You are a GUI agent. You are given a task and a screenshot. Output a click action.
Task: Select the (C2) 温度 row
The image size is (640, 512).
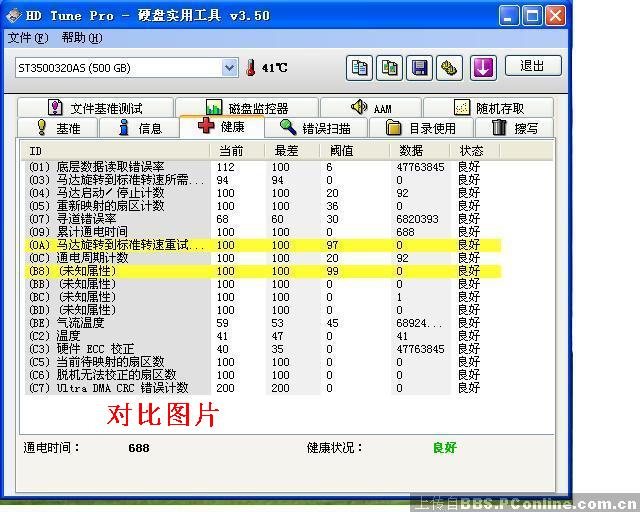[262, 336]
